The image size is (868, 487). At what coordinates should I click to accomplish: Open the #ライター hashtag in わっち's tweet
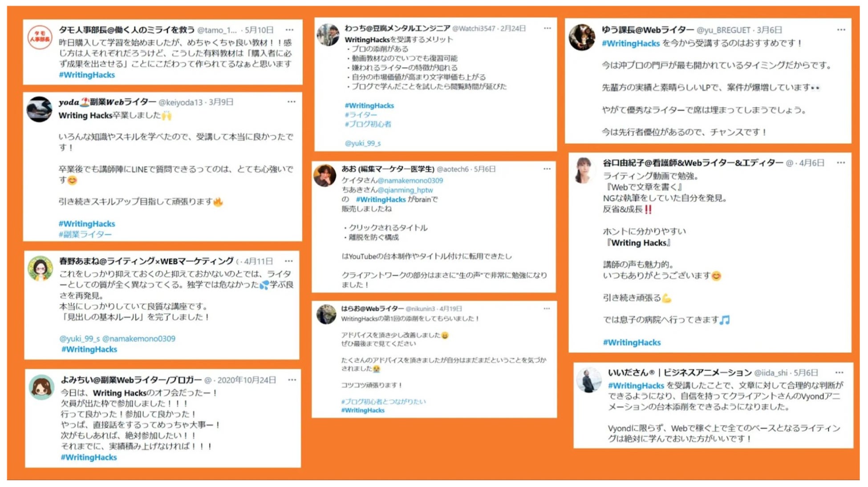point(361,115)
